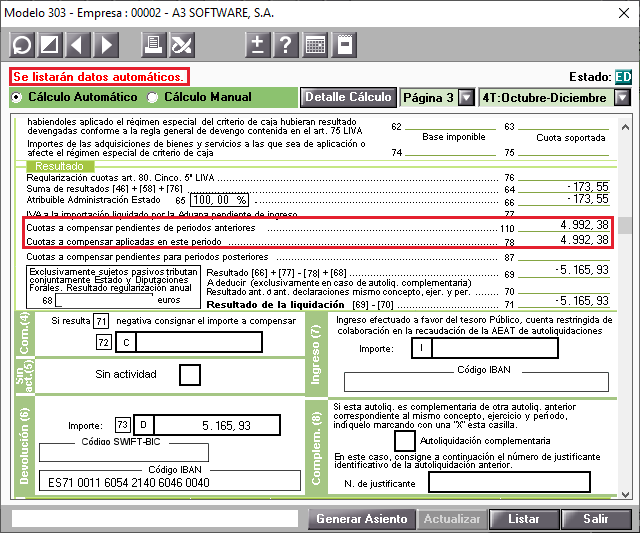640x533 pixels.
Task: Click box 75 Cuota soportada line
Action: click(563, 153)
